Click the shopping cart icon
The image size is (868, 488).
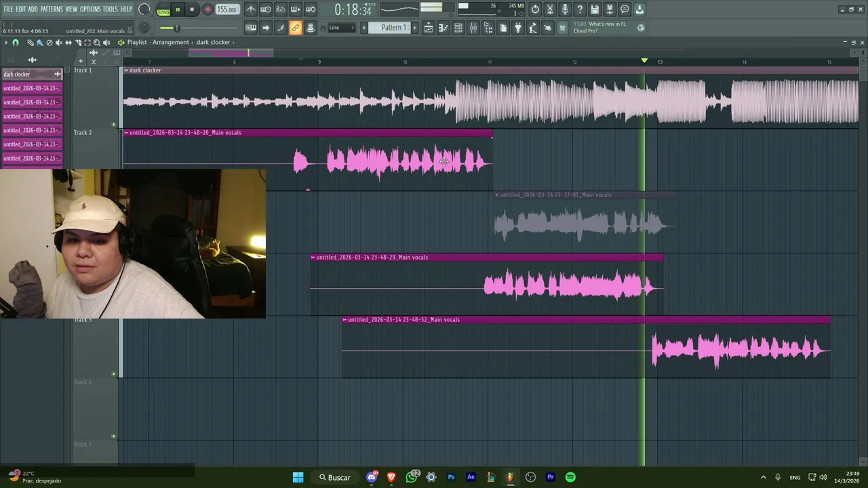click(562, 28)
